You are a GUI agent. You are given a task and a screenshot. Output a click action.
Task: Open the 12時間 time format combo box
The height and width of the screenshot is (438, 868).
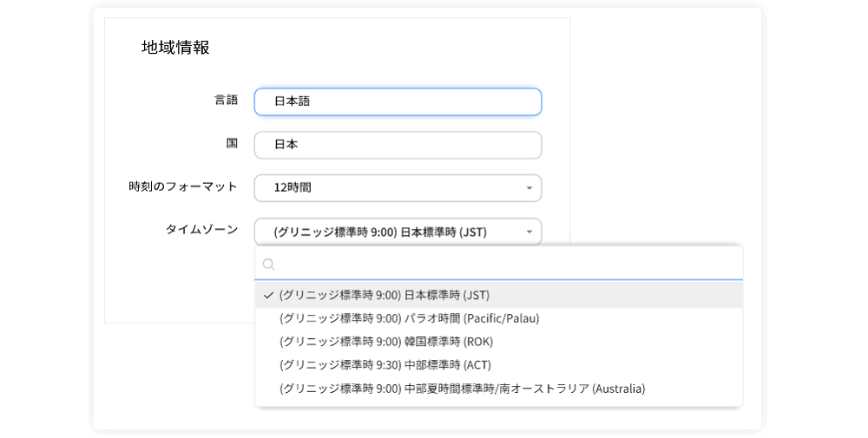[x=398, y=188]
